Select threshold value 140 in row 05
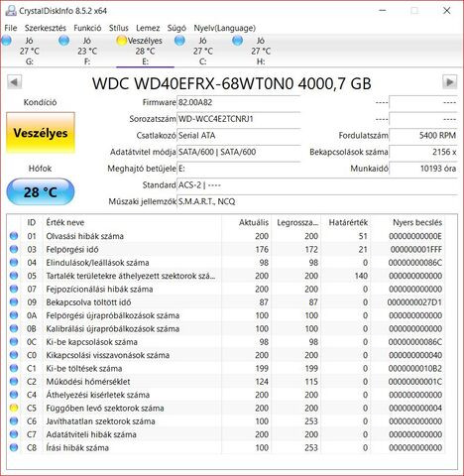Viewport: 464px width, 476px height. tap(361, 276)
